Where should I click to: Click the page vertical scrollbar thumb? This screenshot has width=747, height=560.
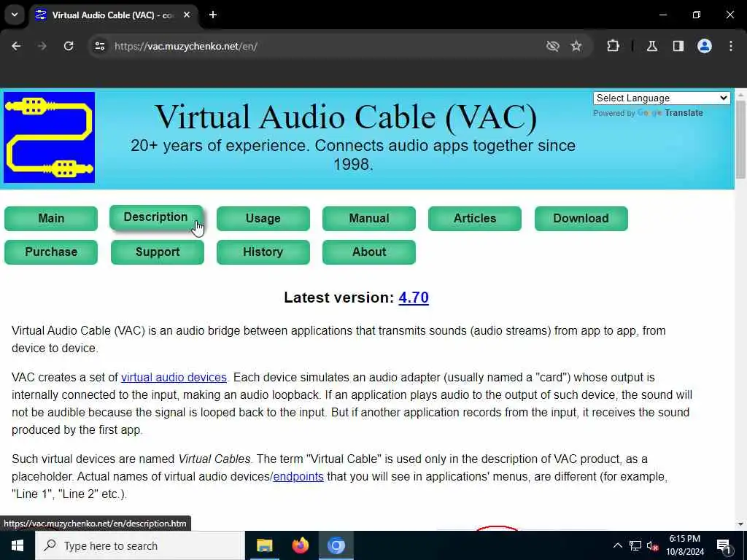740,139
